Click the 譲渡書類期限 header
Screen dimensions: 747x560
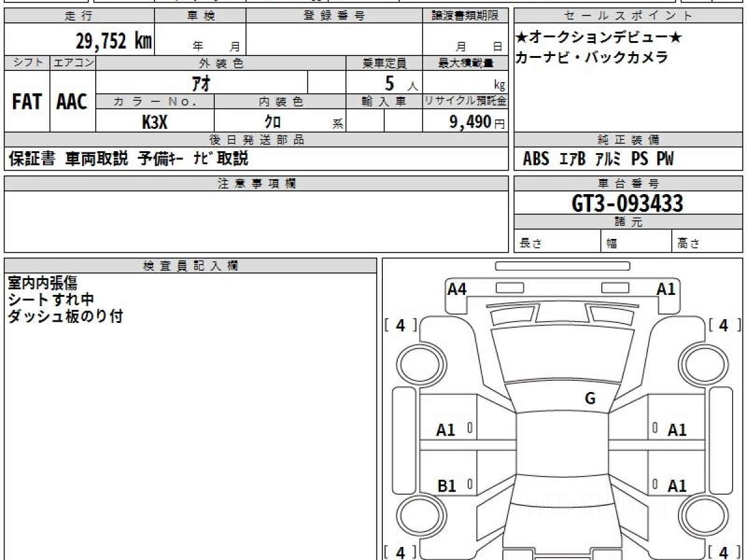tap(465, 16)
